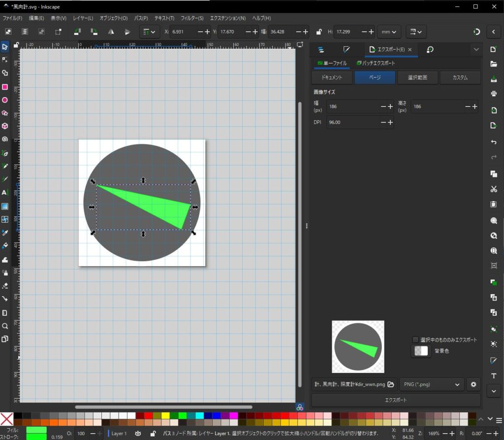504x440 pixels.
Task: Open the フィルター(S) menu
Action: coord(192,18)
